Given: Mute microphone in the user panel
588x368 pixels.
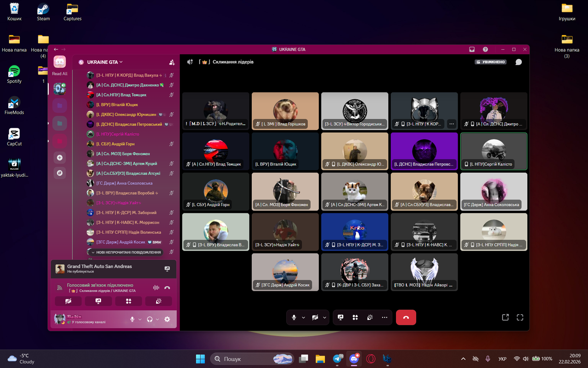Looking at the screenshot, I should [132, 319].
